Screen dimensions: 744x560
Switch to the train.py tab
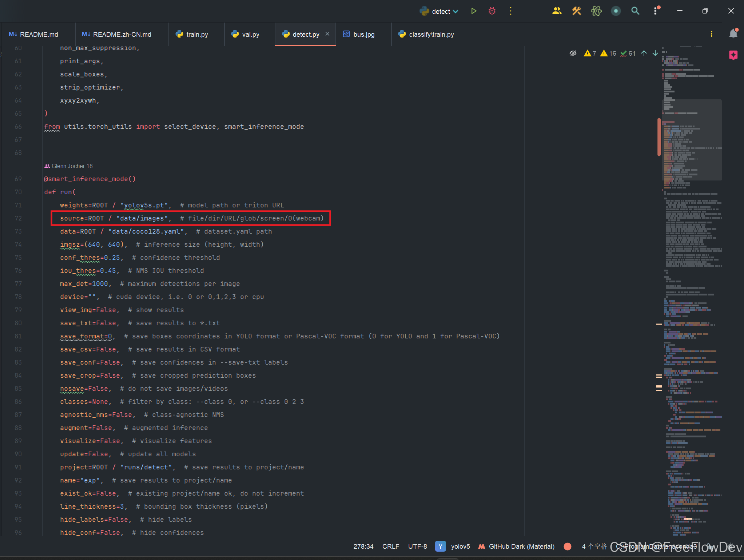coord(196,34)
